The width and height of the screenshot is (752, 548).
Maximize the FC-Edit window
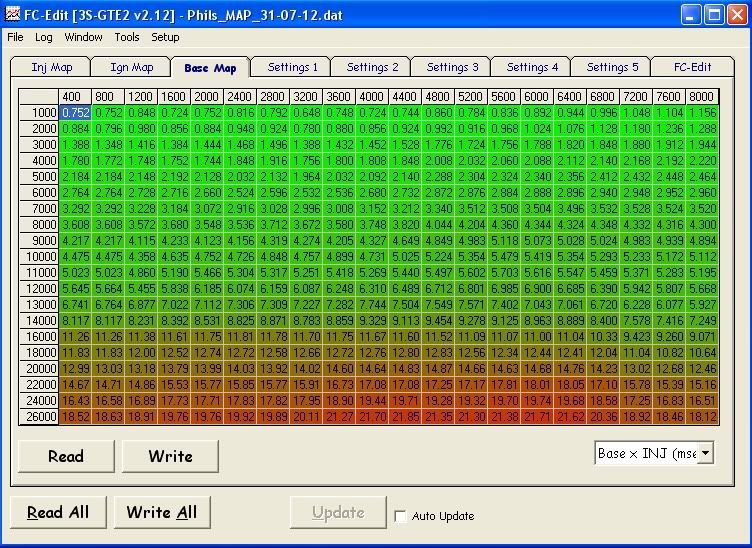(x=714, y=15)
